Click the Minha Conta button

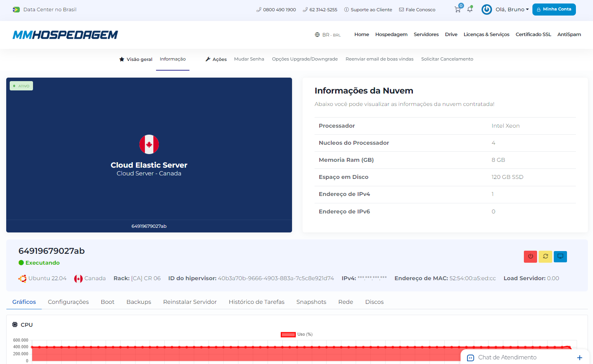554,9
